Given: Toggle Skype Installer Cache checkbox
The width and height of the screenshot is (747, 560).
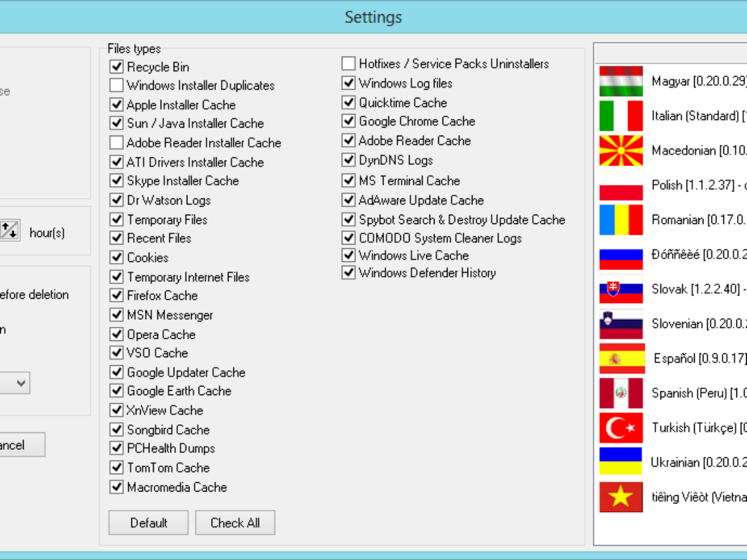Looking at the screenshot, I should coord(116,180).
